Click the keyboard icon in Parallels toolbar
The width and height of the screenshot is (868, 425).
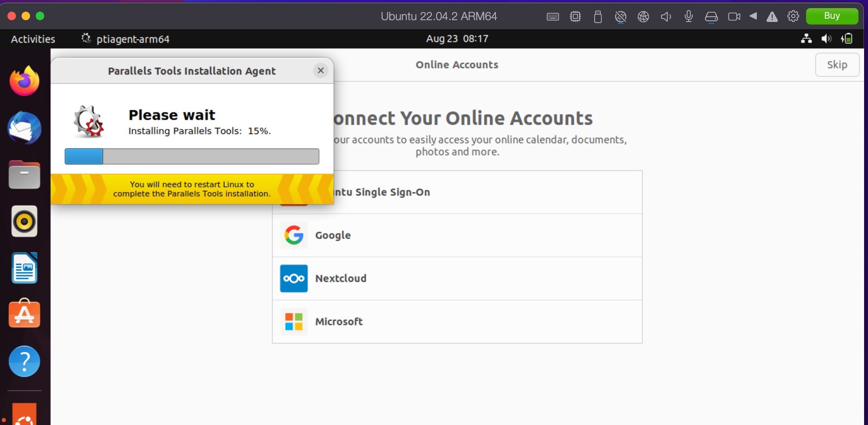(x=553, y=16)
